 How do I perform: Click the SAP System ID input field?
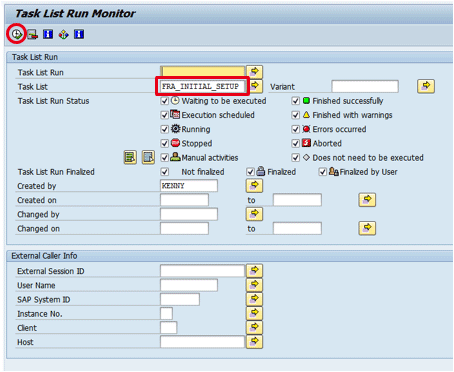(x=180, y=299)
